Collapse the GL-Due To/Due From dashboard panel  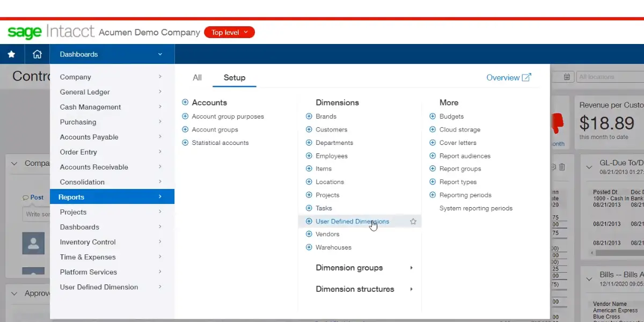[x=589, y=167]
